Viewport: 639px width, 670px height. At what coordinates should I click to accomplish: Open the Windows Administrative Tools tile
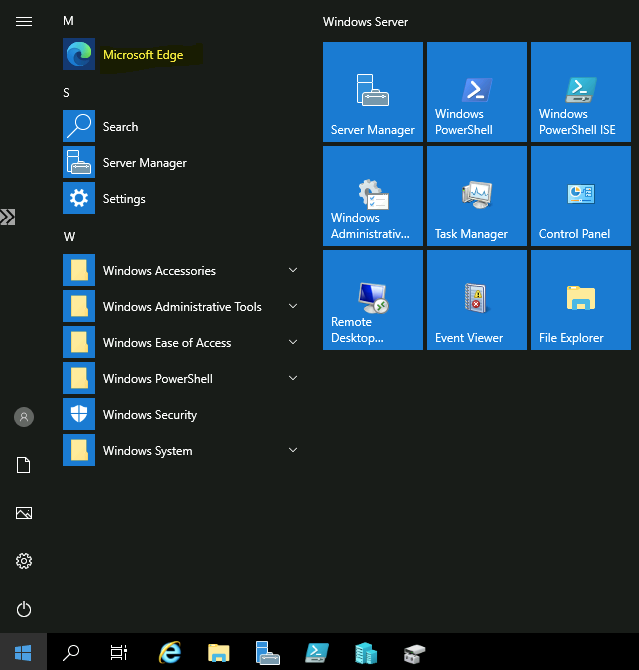(x=373, y=196)
